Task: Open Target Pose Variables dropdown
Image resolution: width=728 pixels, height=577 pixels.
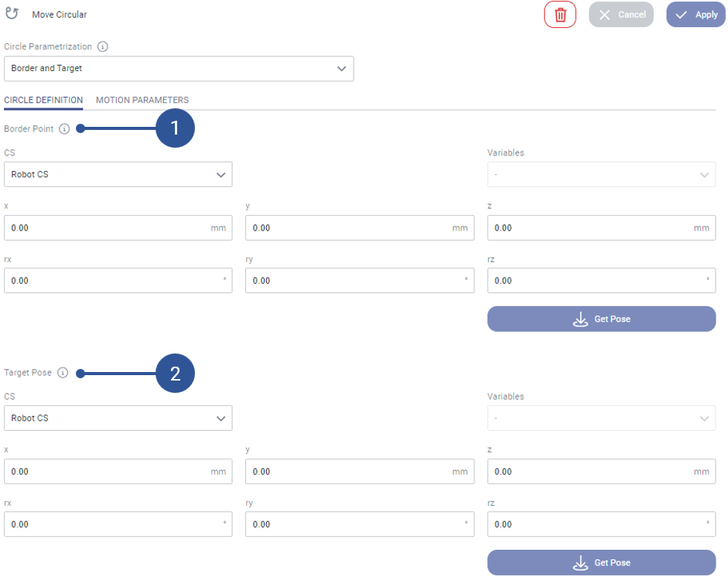Action: point(601,418)
